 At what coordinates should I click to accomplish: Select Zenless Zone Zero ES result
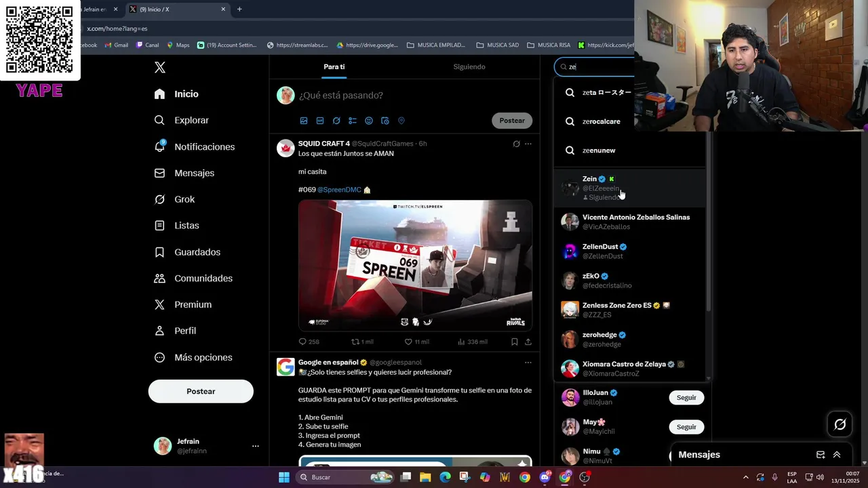[629, 310]
